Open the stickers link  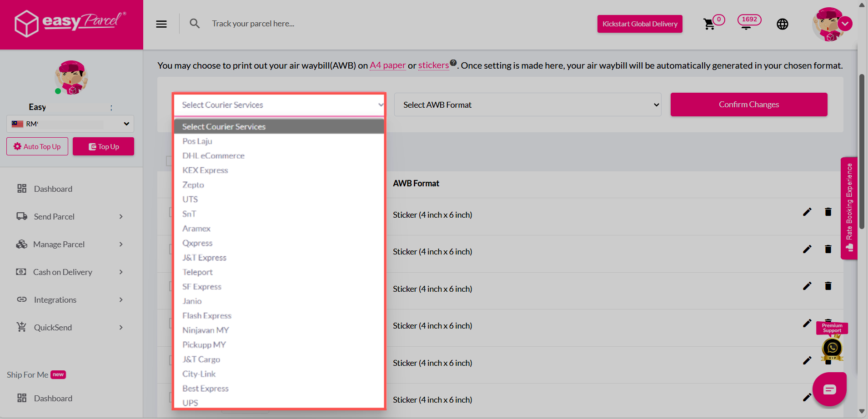tap(433, 65)
